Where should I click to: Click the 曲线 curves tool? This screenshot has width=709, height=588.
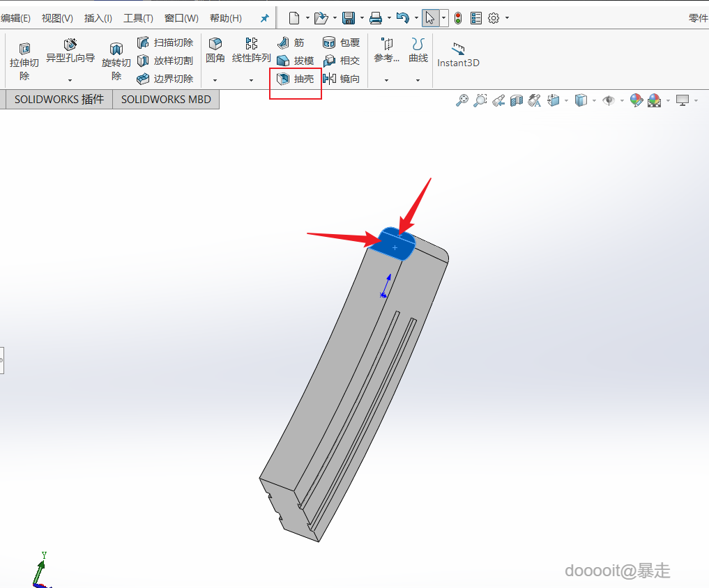click(x=418, y=51)
